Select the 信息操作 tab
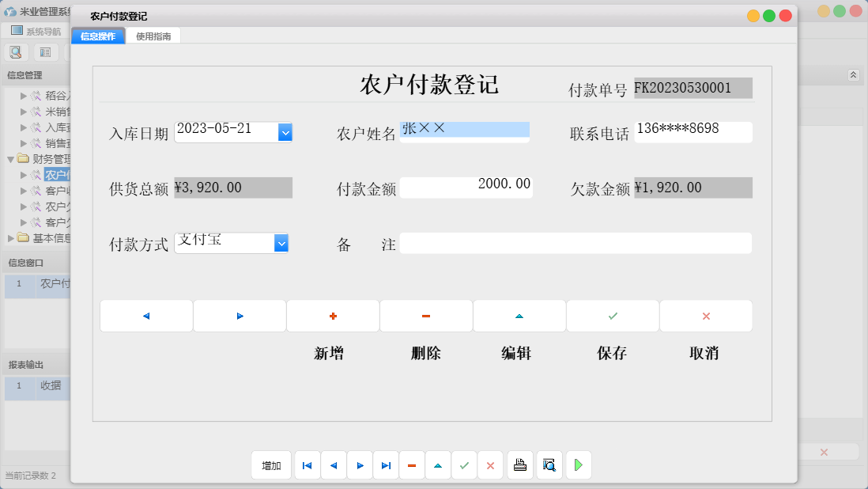868x489 pixels. tap(98, 36)
